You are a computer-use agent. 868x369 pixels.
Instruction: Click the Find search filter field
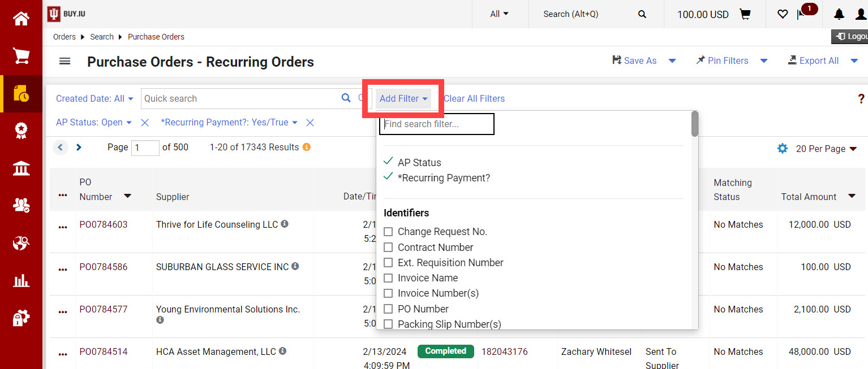coord(437,124)
